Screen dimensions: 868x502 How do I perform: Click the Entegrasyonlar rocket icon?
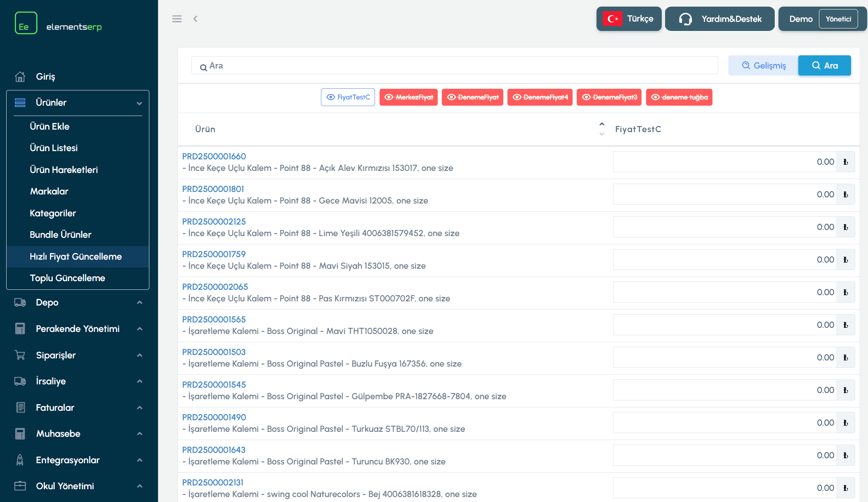pyautogui.click(x=20, y=460)
